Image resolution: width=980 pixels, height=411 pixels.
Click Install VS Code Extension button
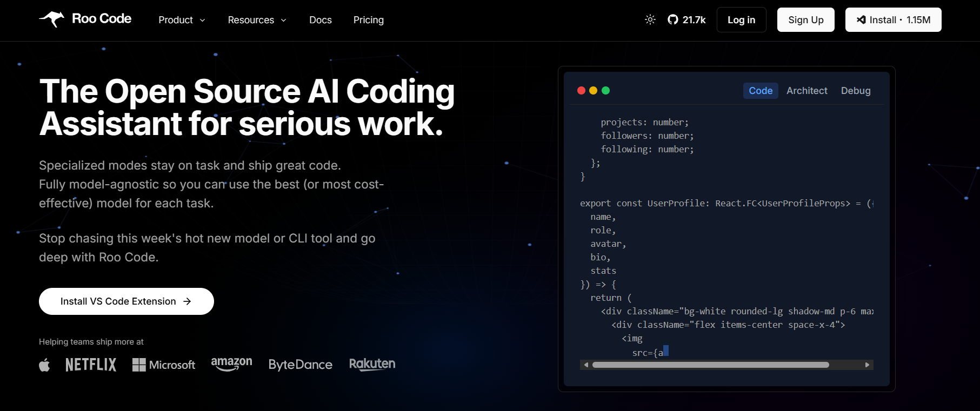126,301
